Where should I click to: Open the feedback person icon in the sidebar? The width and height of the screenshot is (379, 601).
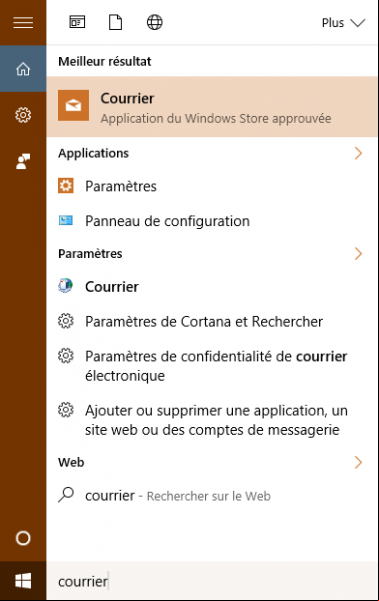pyautogui.click(x=23, y=161)
